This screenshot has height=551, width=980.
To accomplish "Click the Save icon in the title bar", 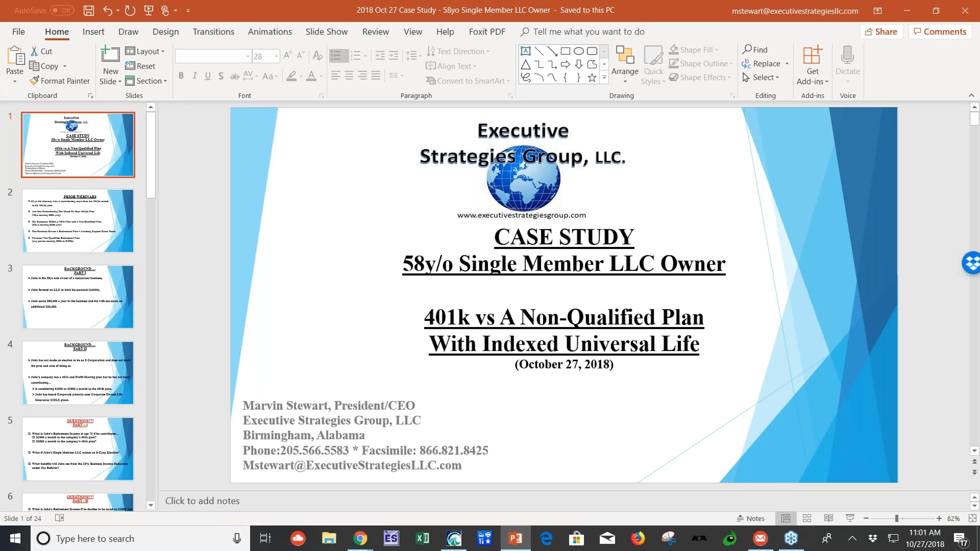I will pyautogui.click(x=89, y=11).
